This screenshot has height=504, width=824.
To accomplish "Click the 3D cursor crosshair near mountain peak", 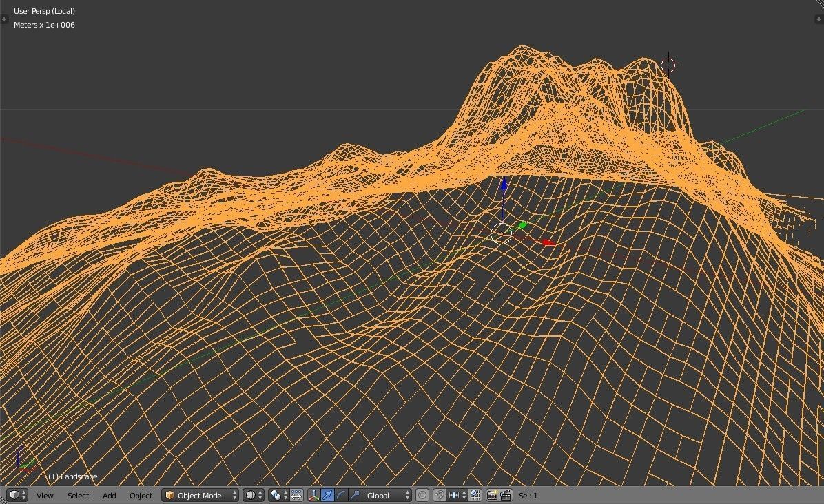I will click(x=668, y=65).
